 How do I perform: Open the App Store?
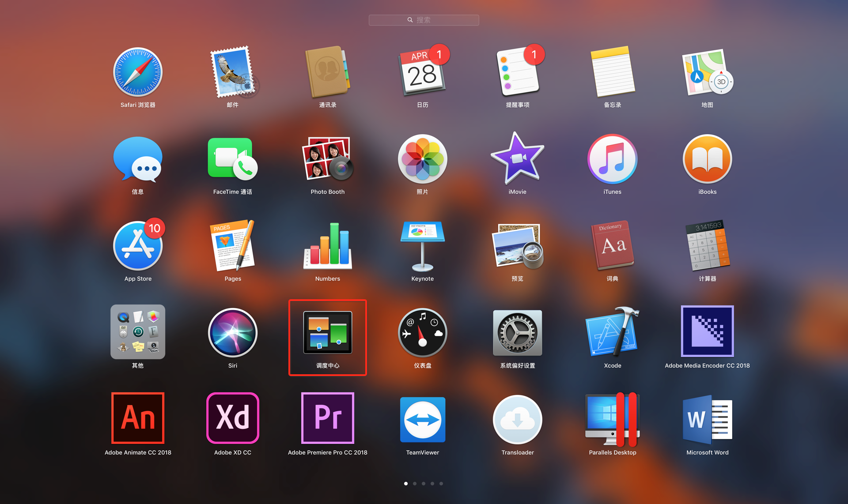pos(138,246)
